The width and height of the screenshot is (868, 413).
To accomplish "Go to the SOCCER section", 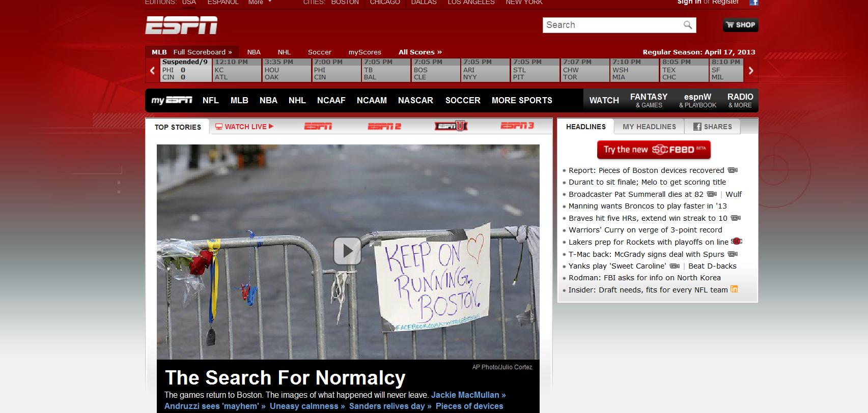I will pos(463,100).
